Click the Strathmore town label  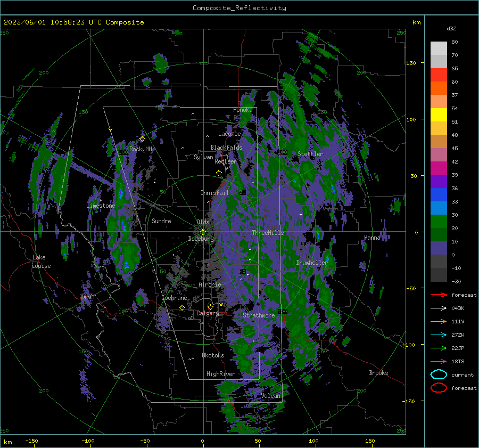tap(259, 315)
